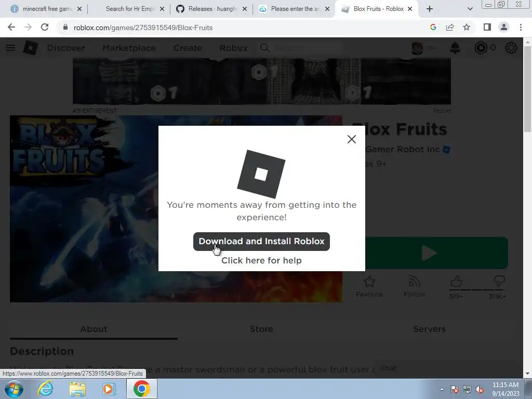This screenshot has height=399, width=532.
Task: Open the Roblox settings gear
Action: tap(511, 48)
